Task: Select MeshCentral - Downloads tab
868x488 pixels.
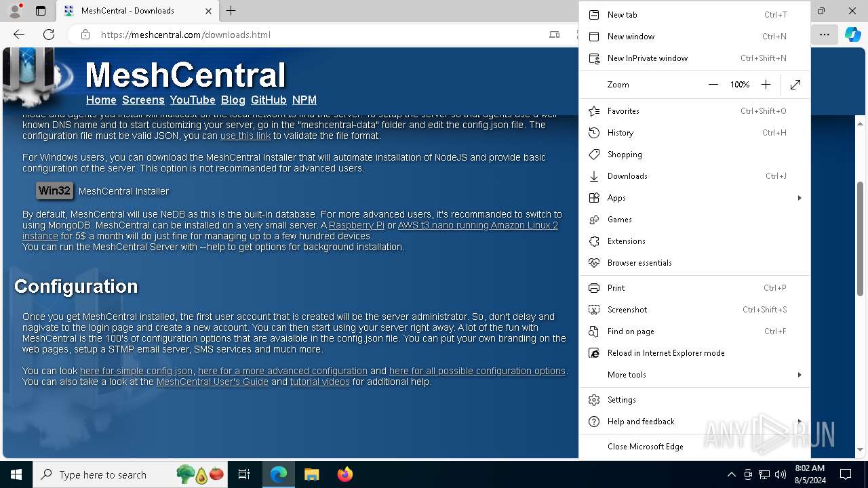Action: [137, 11]
